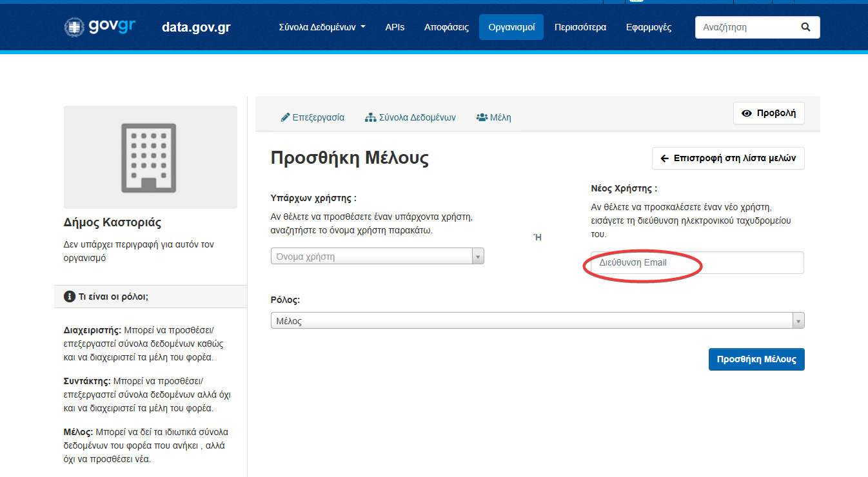Click the organization building image
Screen dimensions: 868x477
150,157
